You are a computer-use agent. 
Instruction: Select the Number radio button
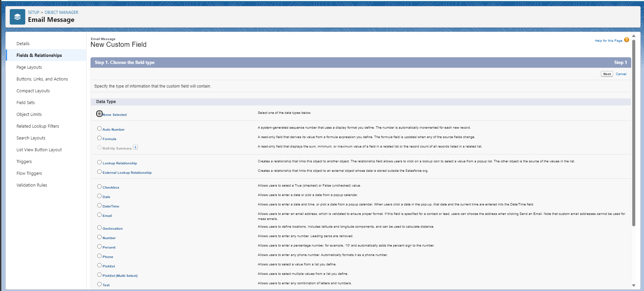click(99, 237)
